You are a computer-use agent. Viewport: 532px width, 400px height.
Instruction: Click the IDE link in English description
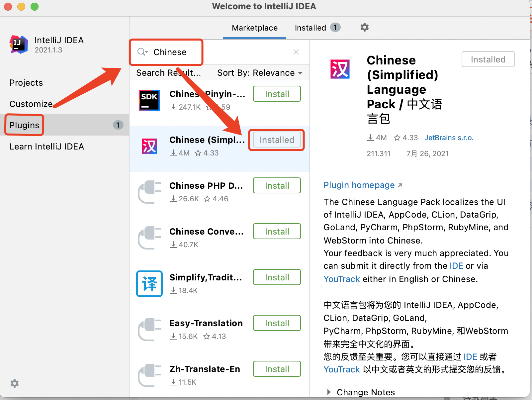[456, 266]
